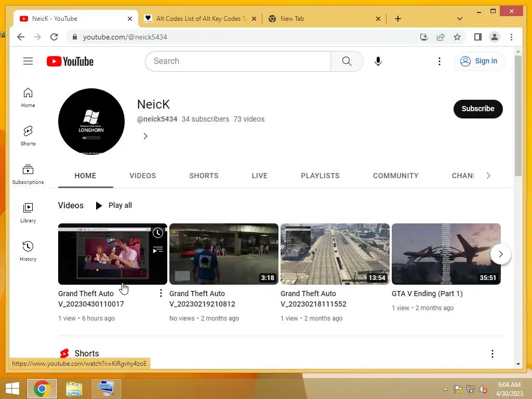Open the YouTube hamburger guide menu

coord(28,61)
